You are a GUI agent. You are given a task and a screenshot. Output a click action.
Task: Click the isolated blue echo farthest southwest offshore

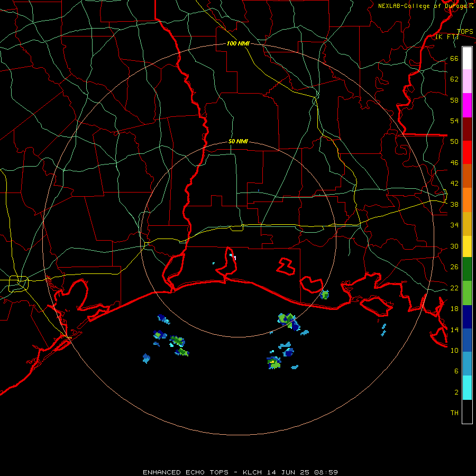(147, 359)
